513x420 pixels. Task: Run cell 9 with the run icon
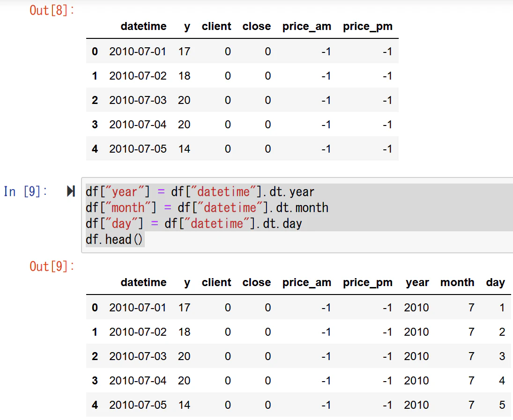pyautogui.click(x=71, y=192)
